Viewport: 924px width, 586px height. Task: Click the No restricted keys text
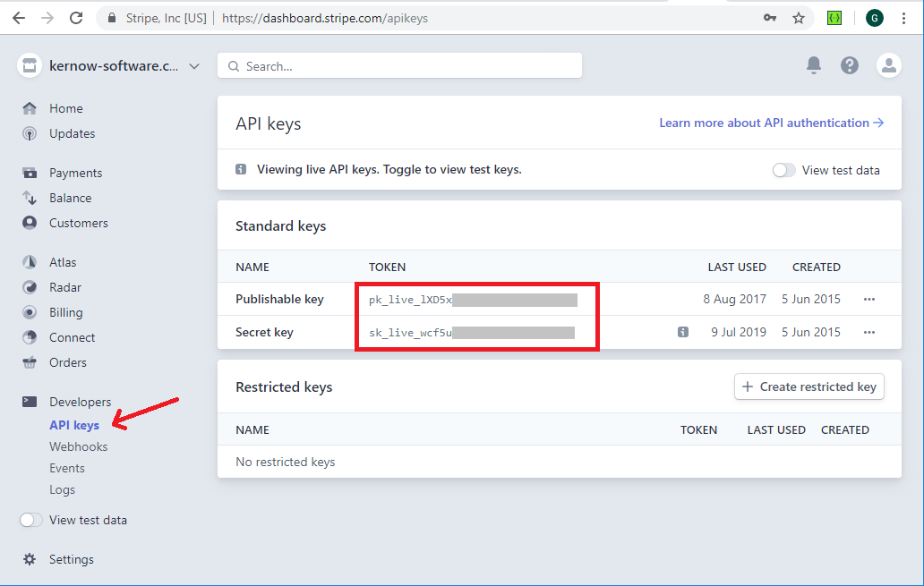pyautogui.click(x=286, y=462)
